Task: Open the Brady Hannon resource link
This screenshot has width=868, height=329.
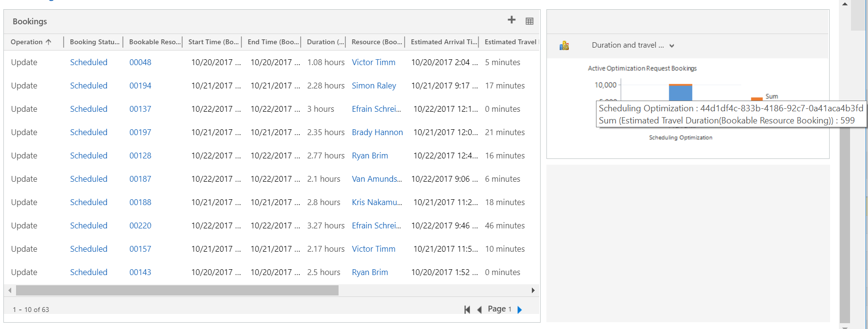Action: coord(377,132)
